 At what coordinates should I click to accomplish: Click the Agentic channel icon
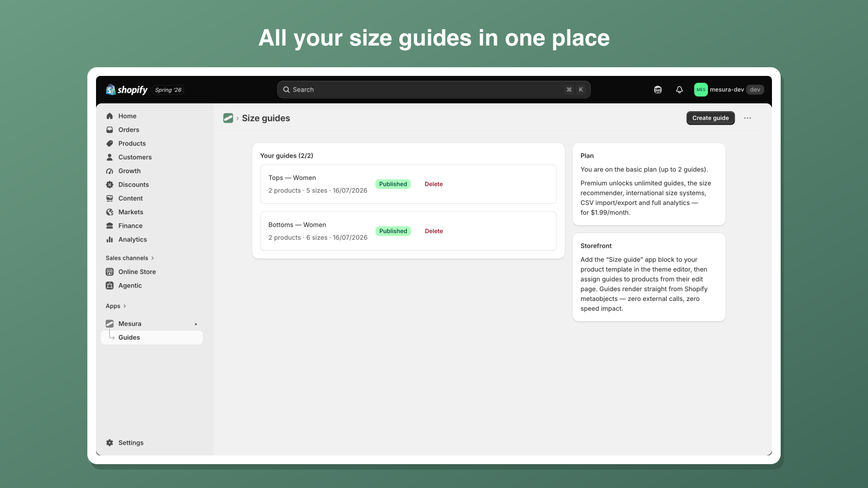(110, 286)
